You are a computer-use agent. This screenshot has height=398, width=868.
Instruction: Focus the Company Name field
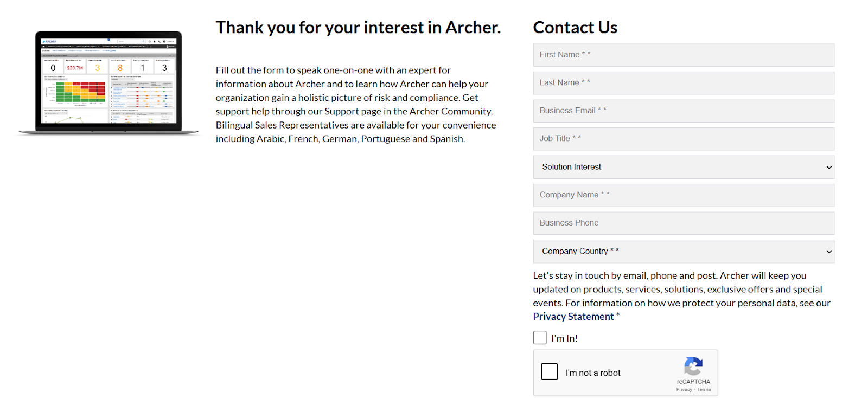[684, 195]
